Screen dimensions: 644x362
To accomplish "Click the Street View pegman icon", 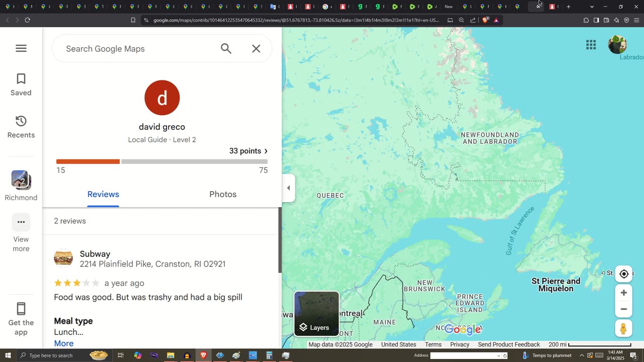I will (x=623, y=329).
